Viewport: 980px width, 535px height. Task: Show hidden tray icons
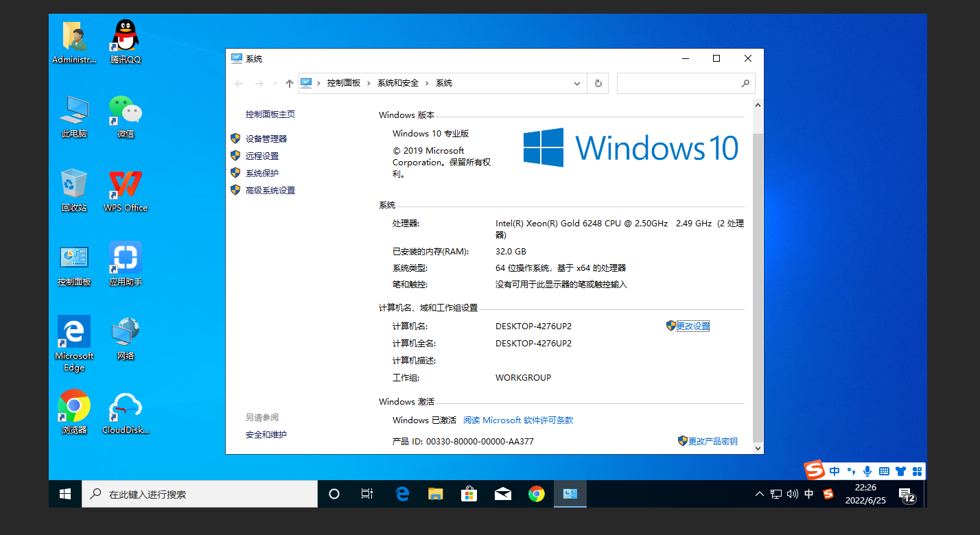pos(760,494)
